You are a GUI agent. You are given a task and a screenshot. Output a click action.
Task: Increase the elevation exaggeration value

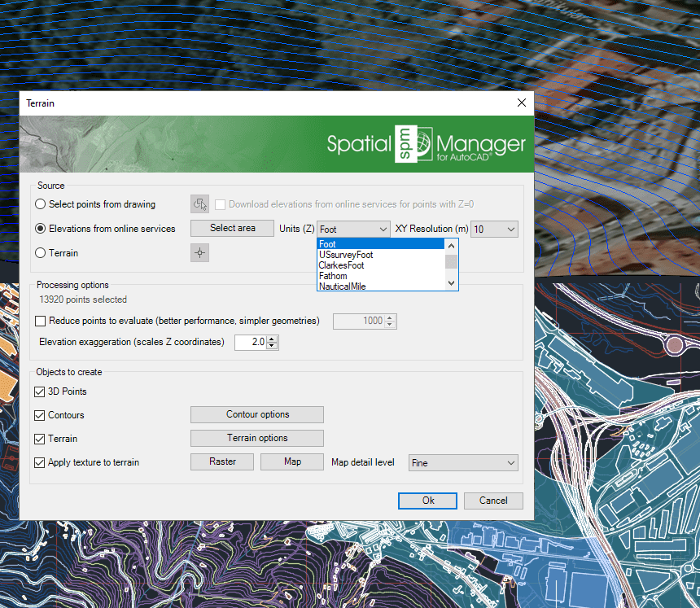click(x=273, y=339)
